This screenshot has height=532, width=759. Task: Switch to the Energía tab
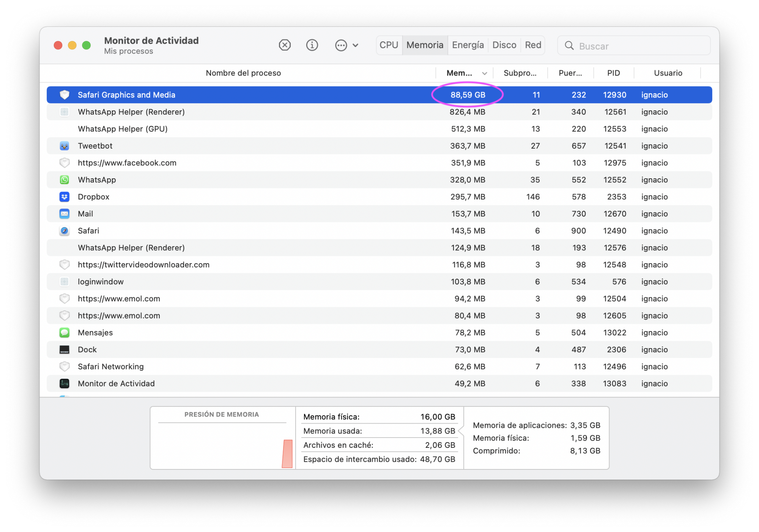(x=468, y=45)
